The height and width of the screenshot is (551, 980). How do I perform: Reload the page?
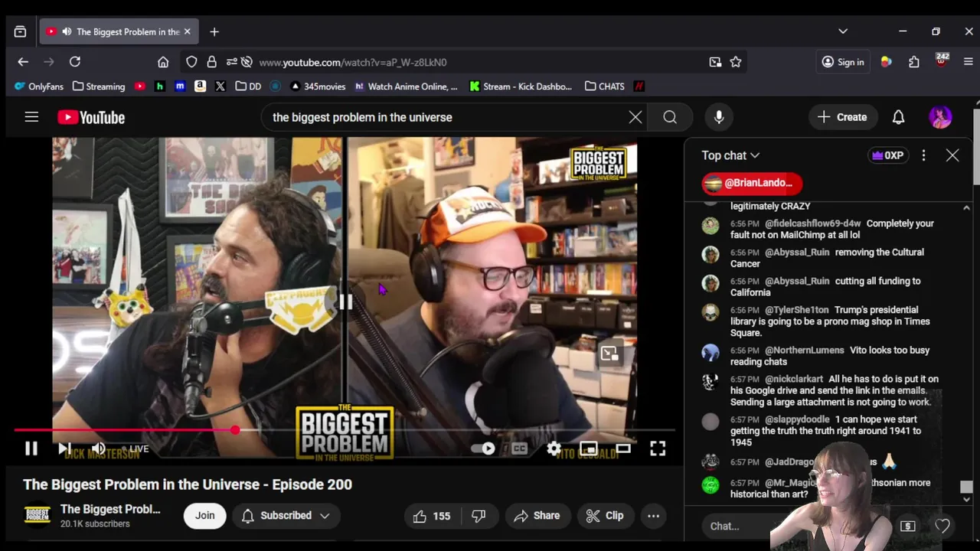[75, 62]
